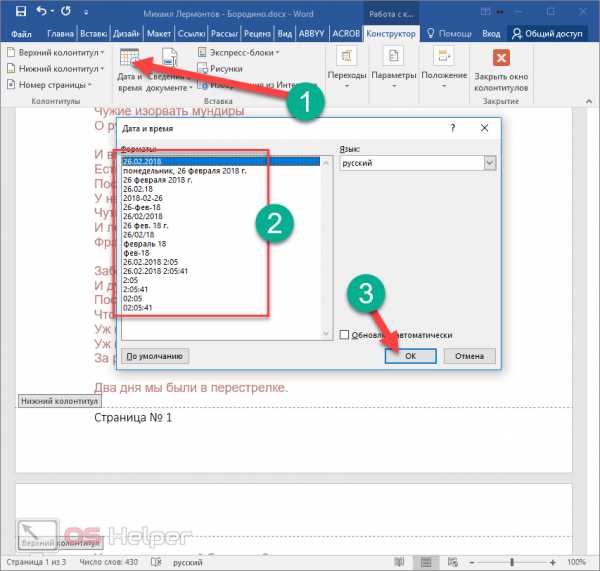Click footer text Страница № 1
600x571 pixels.
click(x=133, y=418)
